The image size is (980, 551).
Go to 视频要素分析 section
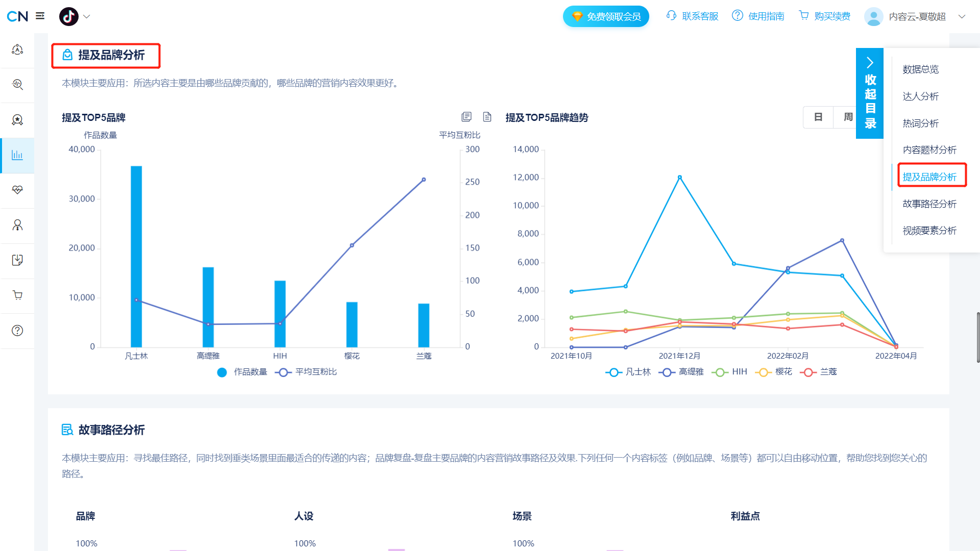929,231
